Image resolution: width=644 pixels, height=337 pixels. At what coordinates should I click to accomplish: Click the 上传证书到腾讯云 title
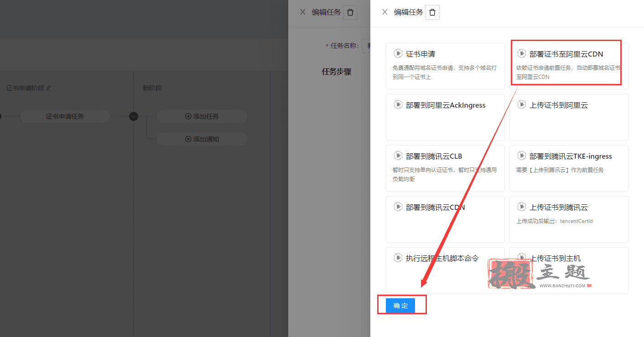[559, 207]
